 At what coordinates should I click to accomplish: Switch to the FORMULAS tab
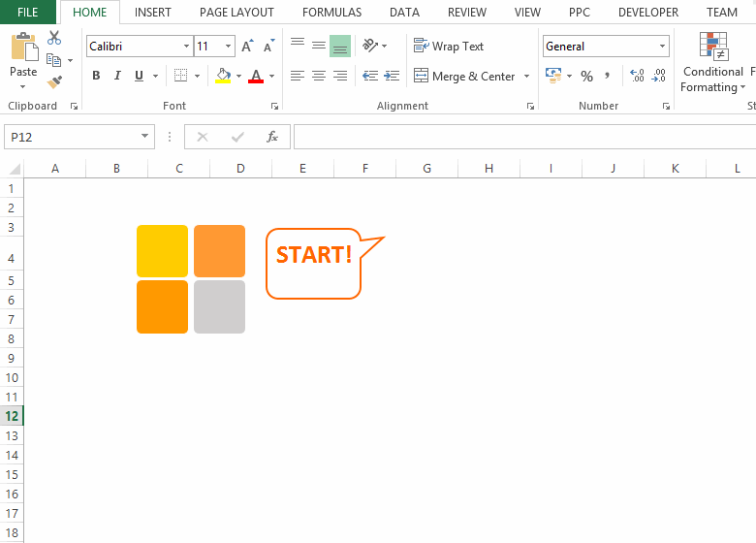[332, 12]
